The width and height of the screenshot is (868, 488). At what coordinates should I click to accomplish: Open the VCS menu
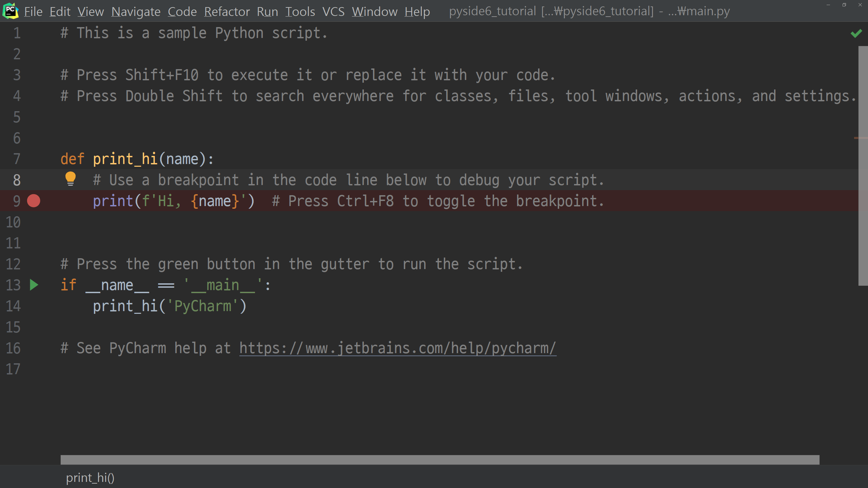[333, 12]
